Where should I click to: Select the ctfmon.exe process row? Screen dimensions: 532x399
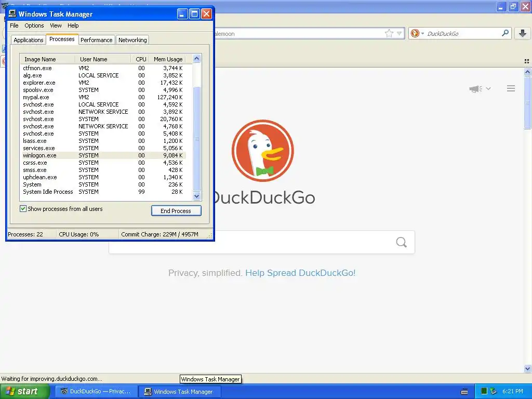[x=103, y=68]
